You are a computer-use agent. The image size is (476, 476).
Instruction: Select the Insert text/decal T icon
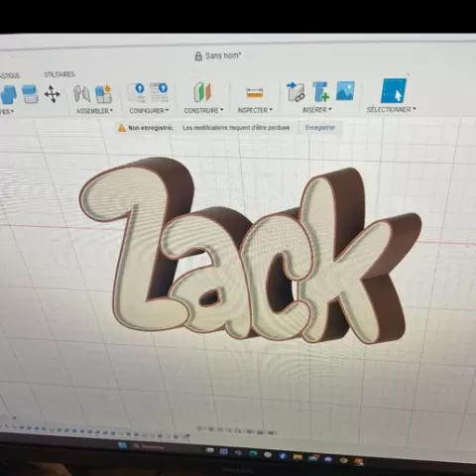(x=320, y=91)
